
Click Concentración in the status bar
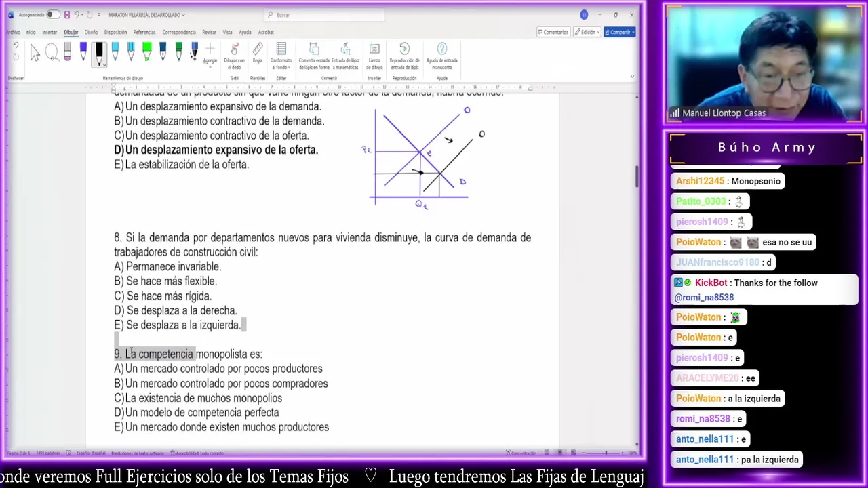tap(520, 453)
